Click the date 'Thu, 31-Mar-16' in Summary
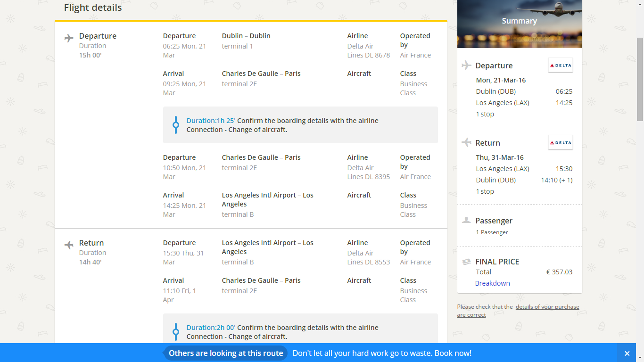 (500, 157)
